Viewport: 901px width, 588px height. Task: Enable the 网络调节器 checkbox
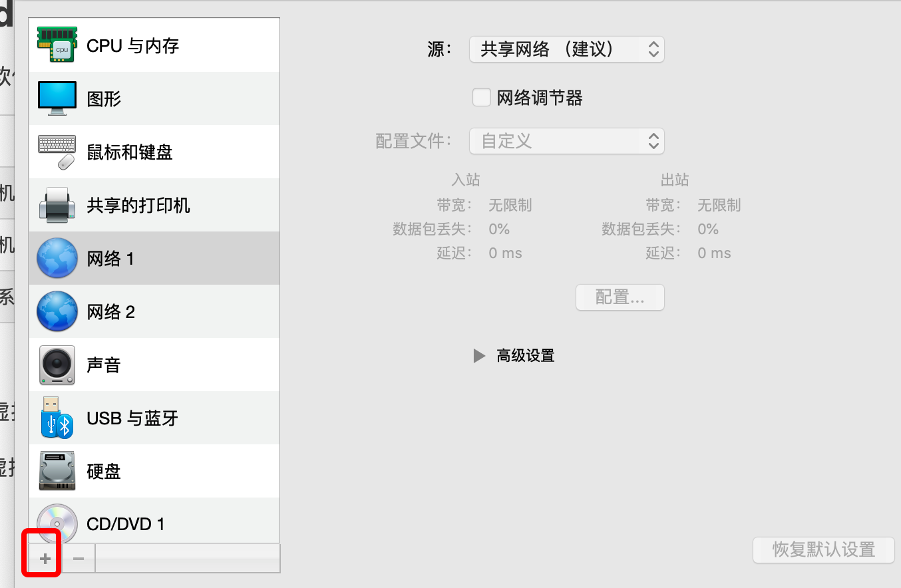pos(481,97)
